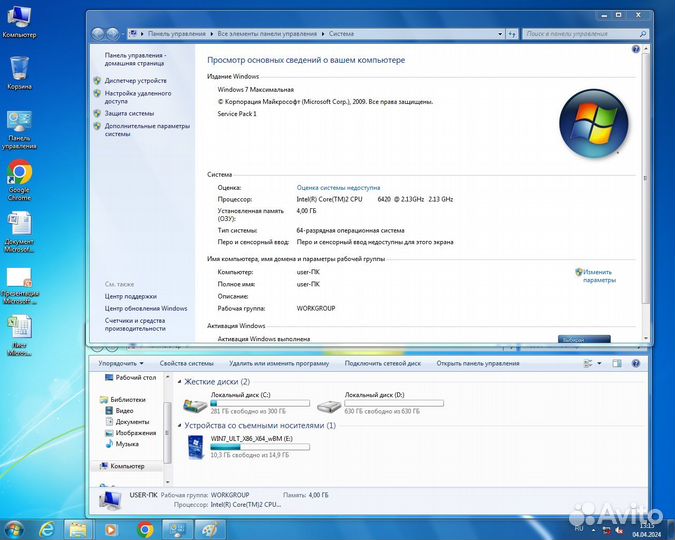Click Изменить параметры link
The image size is (675, 540).
pos(599,276)
